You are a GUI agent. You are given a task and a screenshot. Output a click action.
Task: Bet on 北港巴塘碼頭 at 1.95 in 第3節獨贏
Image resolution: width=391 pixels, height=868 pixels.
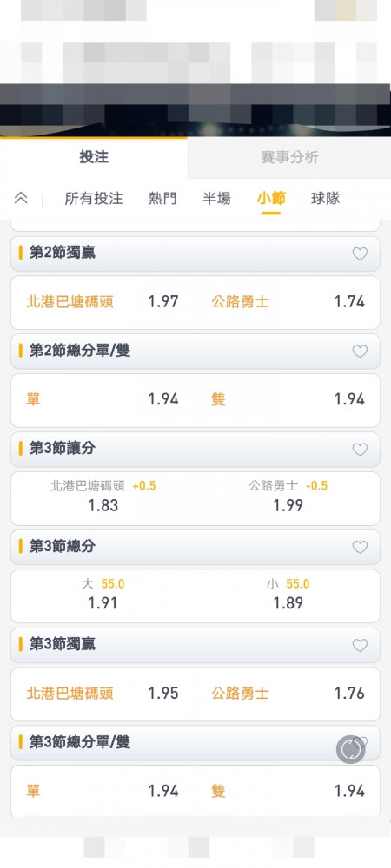pos(103,693)
